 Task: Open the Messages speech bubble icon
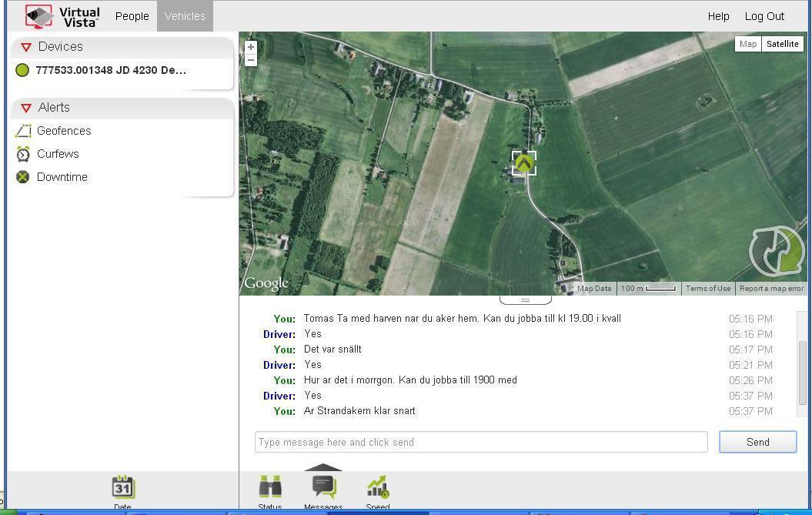coord(323,487)
